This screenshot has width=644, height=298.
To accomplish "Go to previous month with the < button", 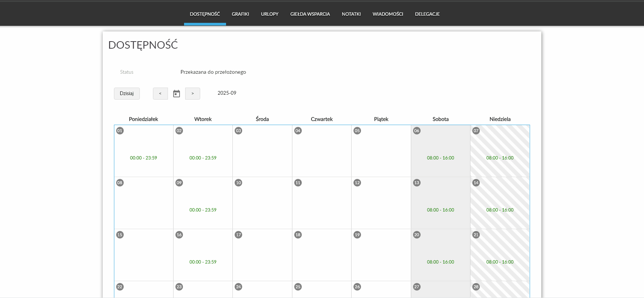I will pyautogui.click(x=160, y=94).
